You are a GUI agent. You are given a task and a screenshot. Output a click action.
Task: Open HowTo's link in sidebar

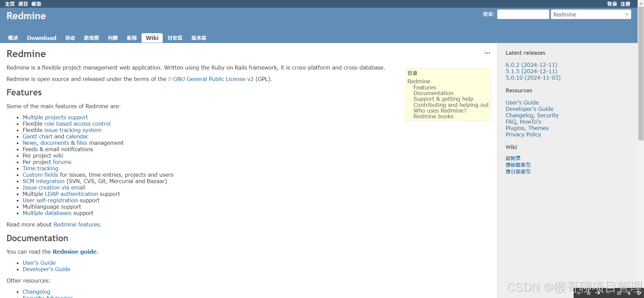530,122
